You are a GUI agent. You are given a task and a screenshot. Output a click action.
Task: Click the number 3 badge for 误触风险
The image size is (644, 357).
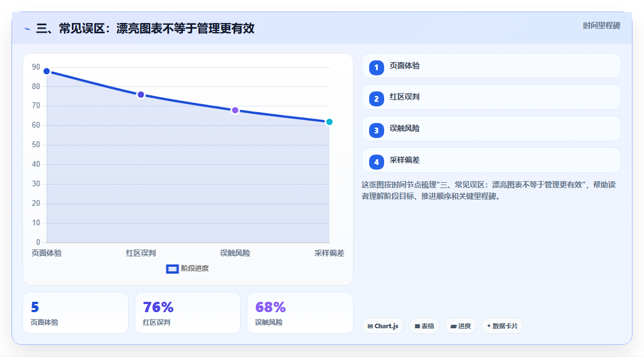click(x=376, y=130)
